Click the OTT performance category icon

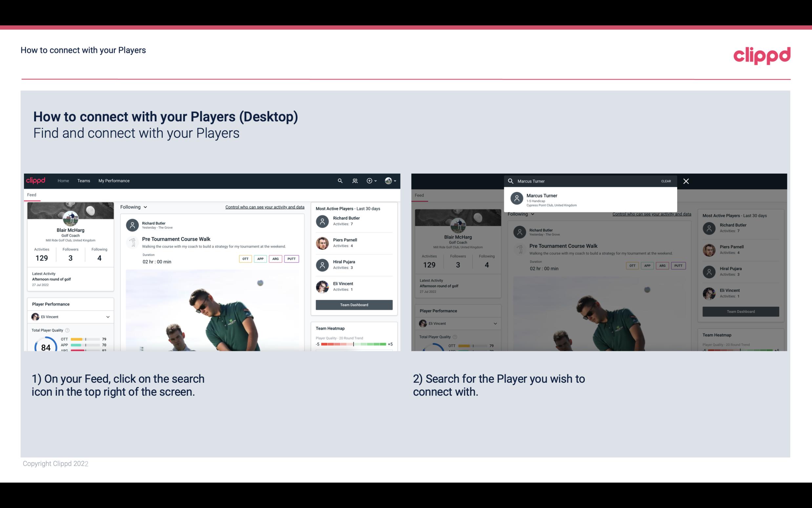244,259
